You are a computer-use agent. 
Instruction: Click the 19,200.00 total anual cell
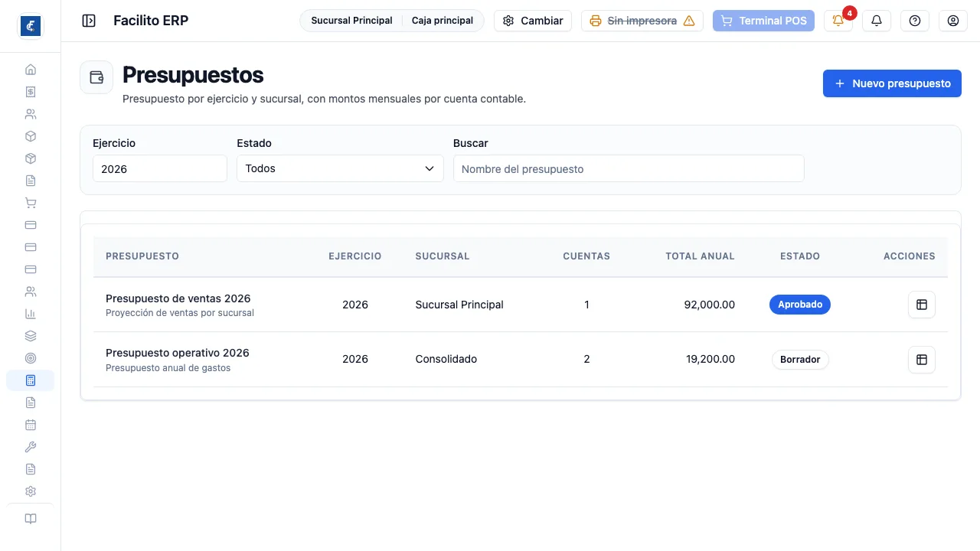[x=710, y=359]
